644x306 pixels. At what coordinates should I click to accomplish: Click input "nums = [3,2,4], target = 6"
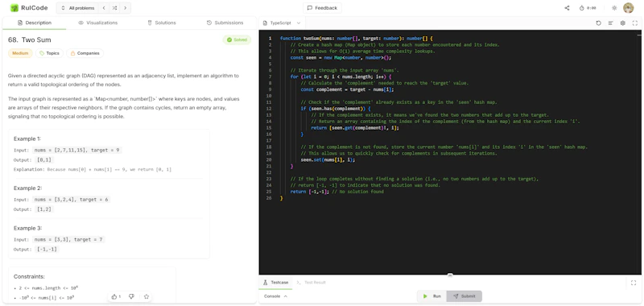click(x=72, y=200)
